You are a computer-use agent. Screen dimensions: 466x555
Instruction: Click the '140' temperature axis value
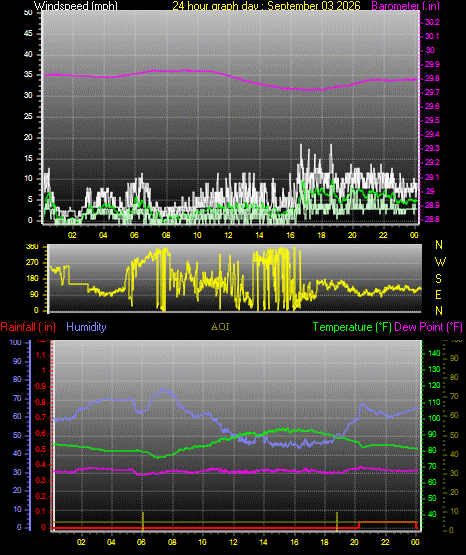pos(435,353)
